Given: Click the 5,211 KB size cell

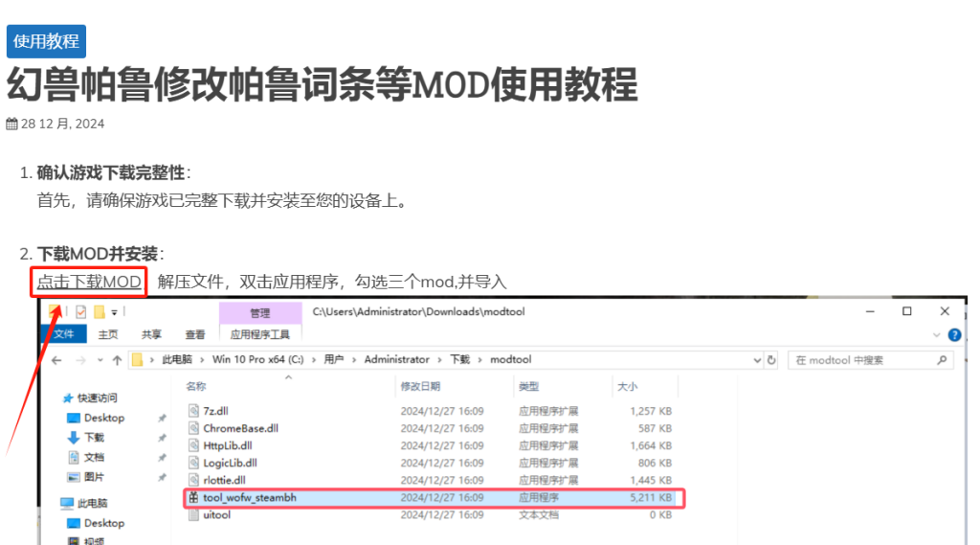Looking at the screenshot, I should [x=651, y=497].
